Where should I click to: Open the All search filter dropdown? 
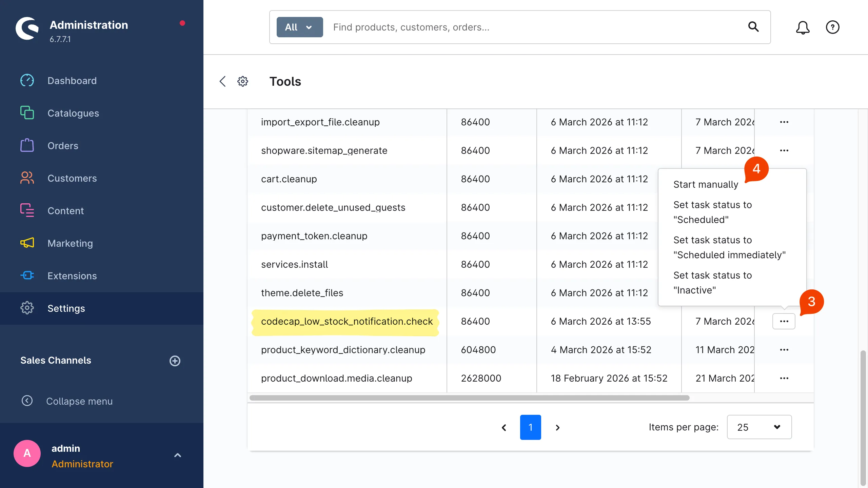pos(299,27)
